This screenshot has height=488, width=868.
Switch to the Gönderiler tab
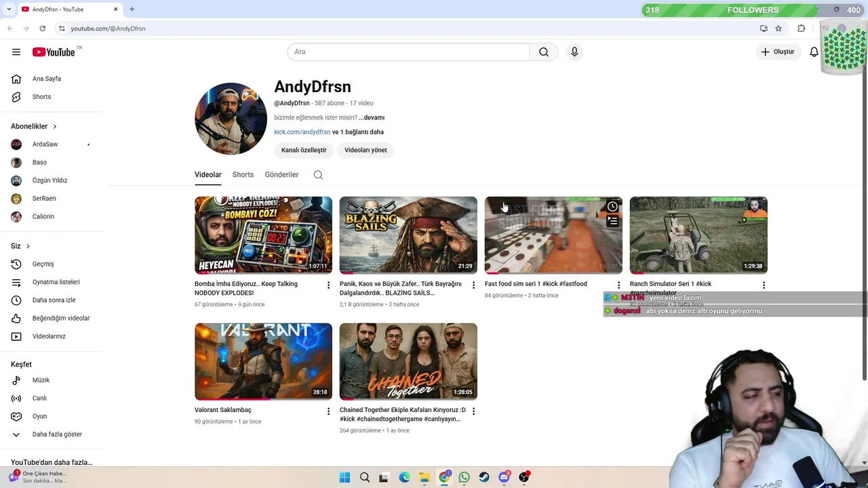(x=281, y=175)
